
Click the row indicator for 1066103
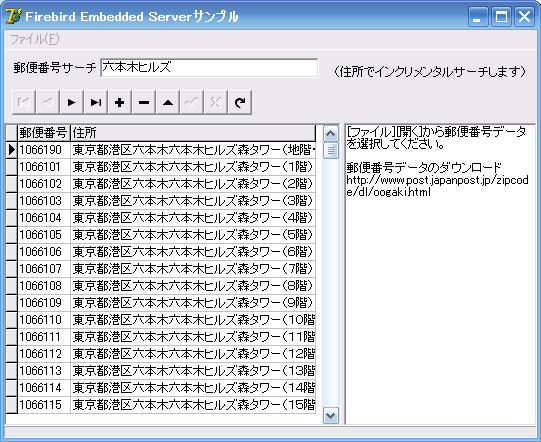point(12,201)
